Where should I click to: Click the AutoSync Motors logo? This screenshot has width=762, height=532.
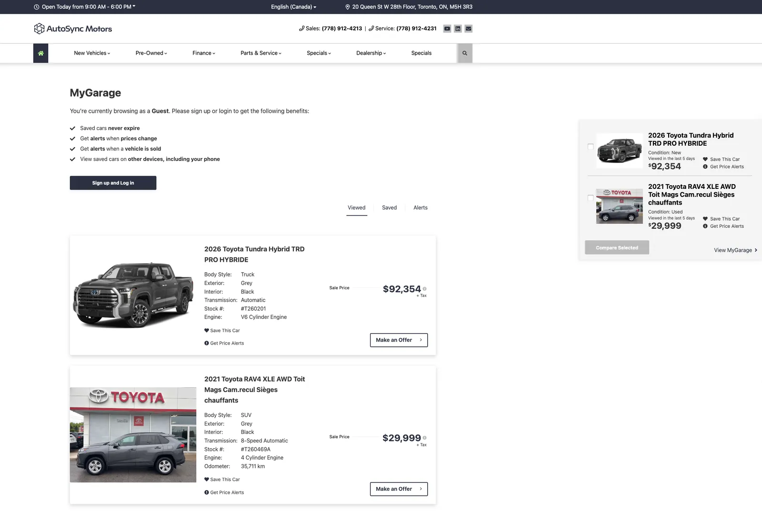coord(73,29)
